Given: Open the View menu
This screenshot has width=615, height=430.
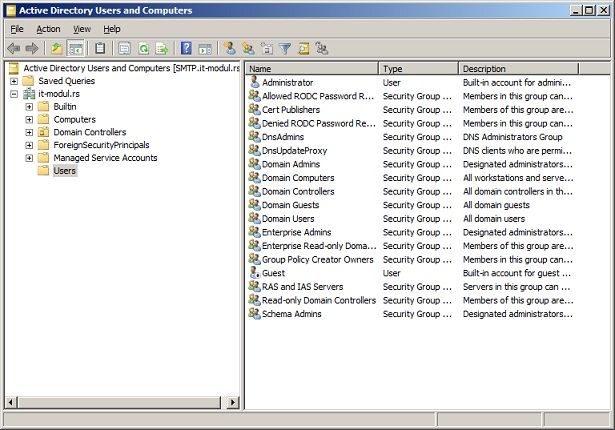Looking at the screenshot, I should point(82,29).
